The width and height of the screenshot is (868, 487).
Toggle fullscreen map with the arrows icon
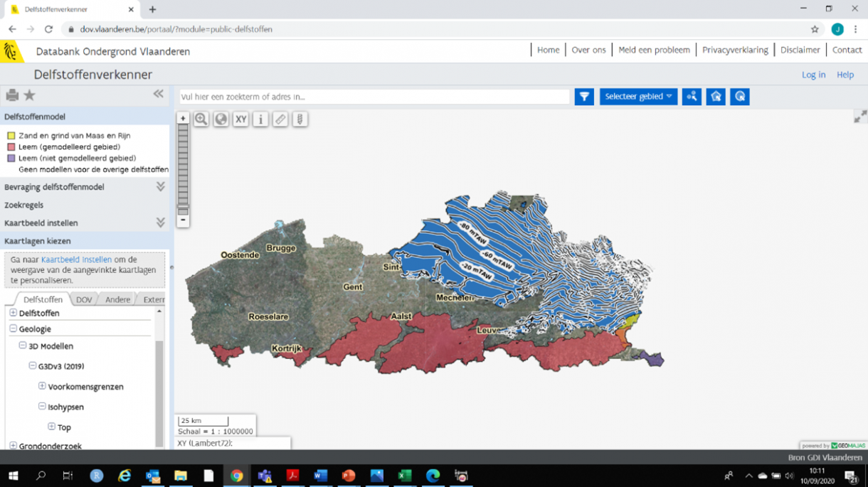coord(860,117)
